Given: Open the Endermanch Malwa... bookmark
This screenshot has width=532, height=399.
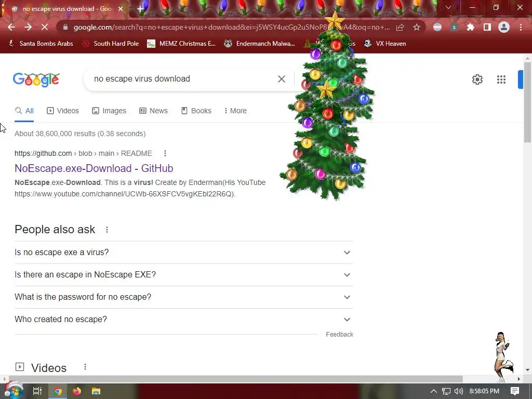Looking at the screenshot, I should click(x=260, y=44).
